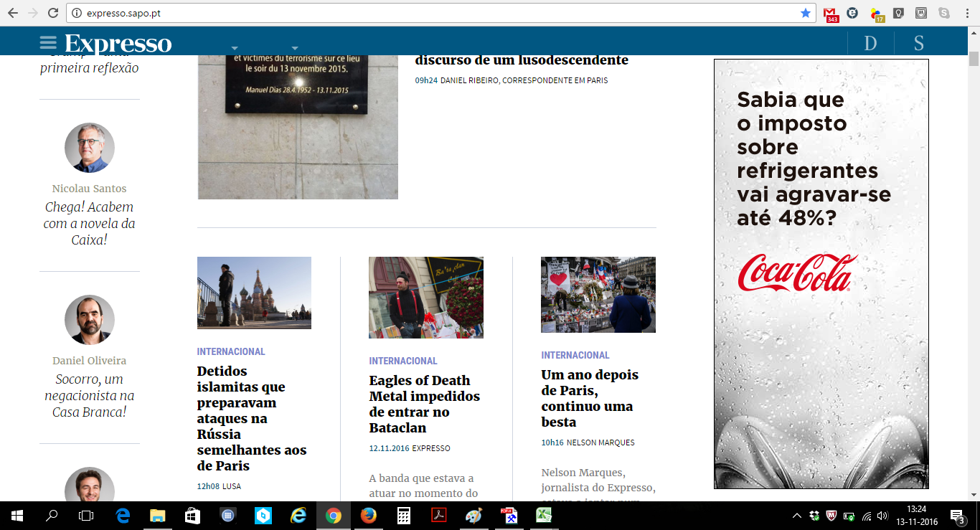Click Daniel Oliveira's portrait photo
The width and height of the screenshot is (980, 530).
coord(90,320)
